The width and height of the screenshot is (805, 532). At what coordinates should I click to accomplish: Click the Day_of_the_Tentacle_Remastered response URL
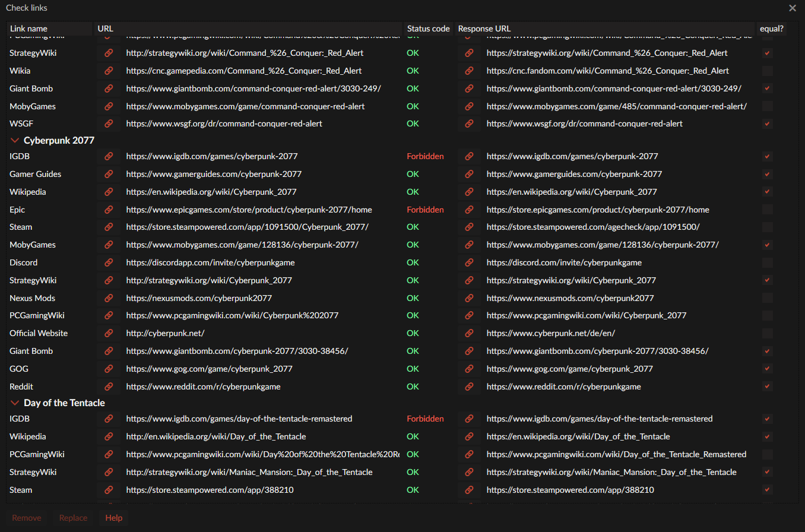tap(616, 454)
